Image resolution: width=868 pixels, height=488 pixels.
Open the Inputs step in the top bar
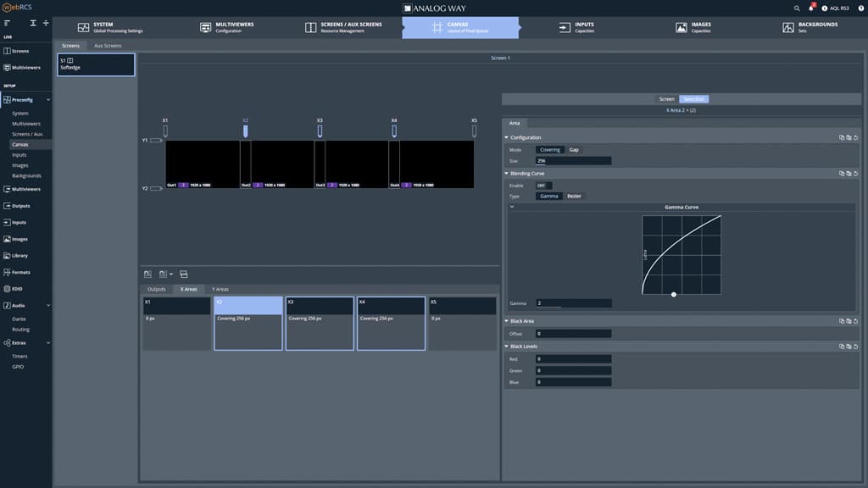pos(583,27)
